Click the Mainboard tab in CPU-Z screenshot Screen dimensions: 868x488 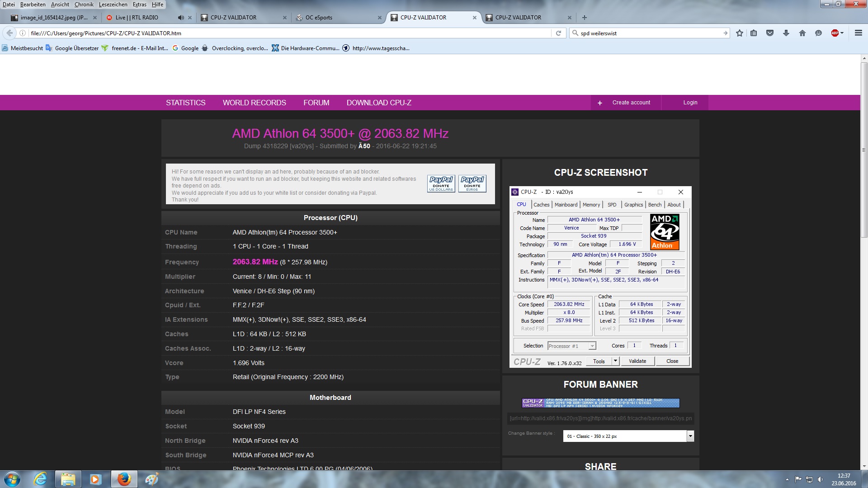click(x=566, y=205)
